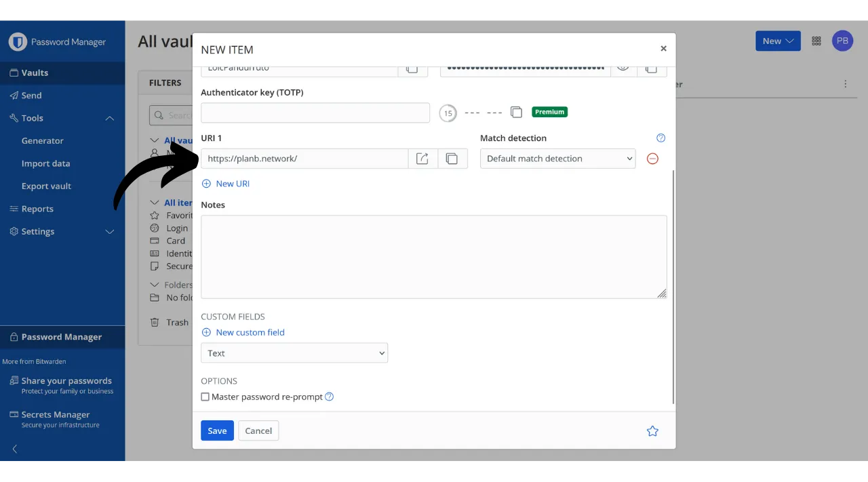Viewport: 868px width, 482px height.
Task: Collapse the Tools section in sidebar
Action: click(109, 118)
